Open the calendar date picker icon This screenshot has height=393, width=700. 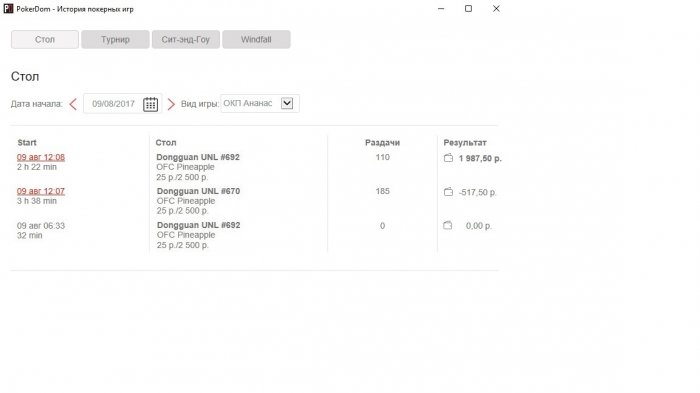coord(150,104)
